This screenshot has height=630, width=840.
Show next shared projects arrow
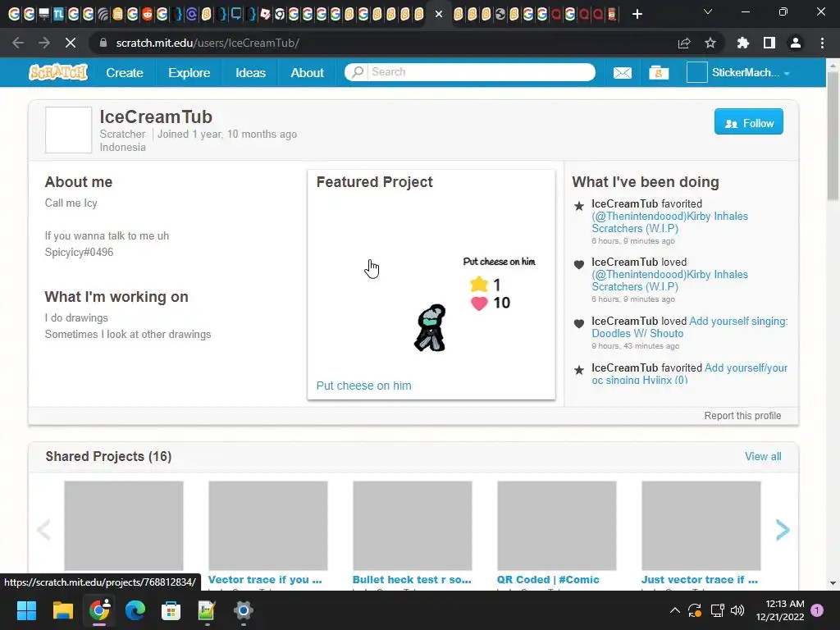click(783, 530)
